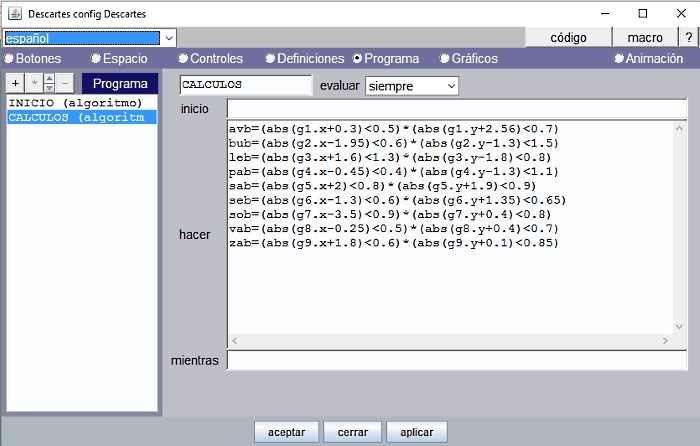Screen dimensions: 700x446
Task: Maximize the Descartes config window
Action: point(643,13)
